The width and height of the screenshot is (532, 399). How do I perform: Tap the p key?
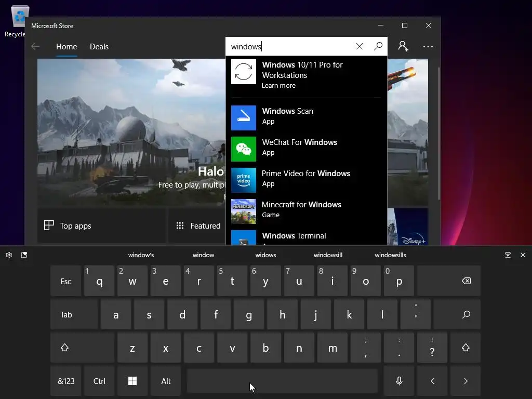(x=399, y=281)
